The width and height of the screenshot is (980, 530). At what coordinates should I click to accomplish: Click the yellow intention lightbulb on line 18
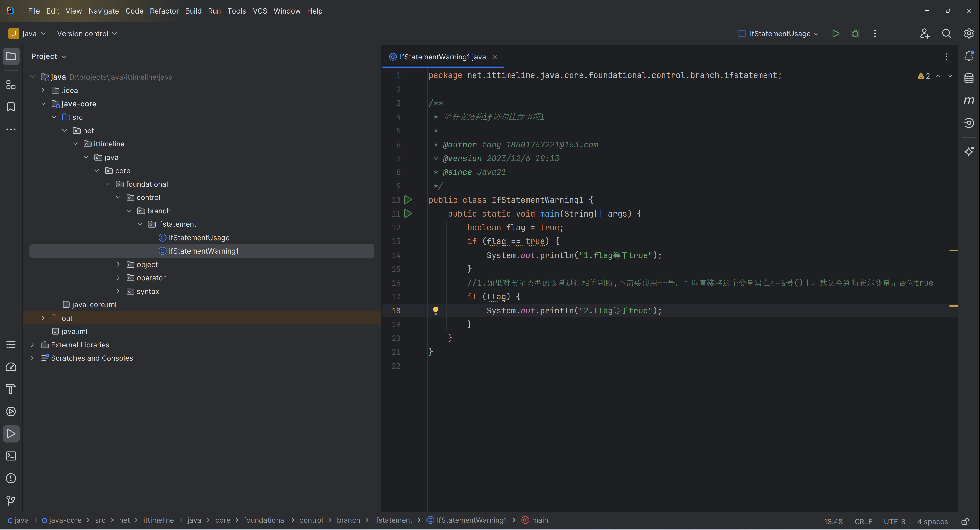click(x=436, y=310)
